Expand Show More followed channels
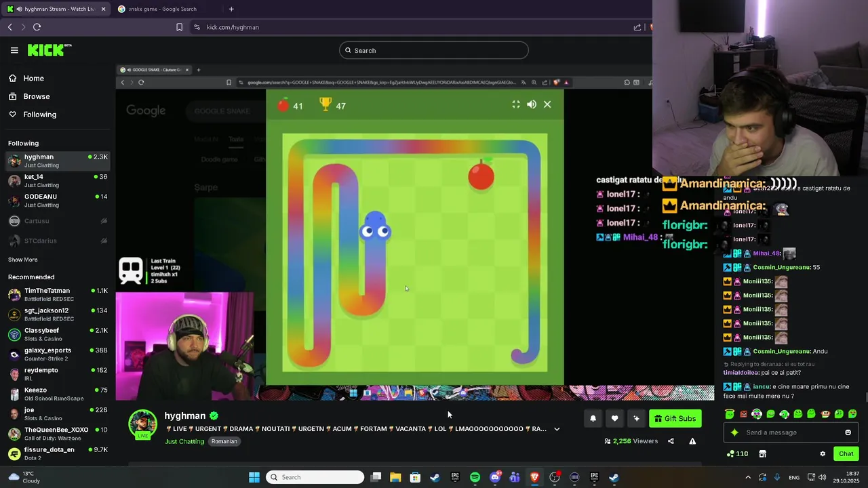This screenshot has height=488, width=868. pos(23,260)
